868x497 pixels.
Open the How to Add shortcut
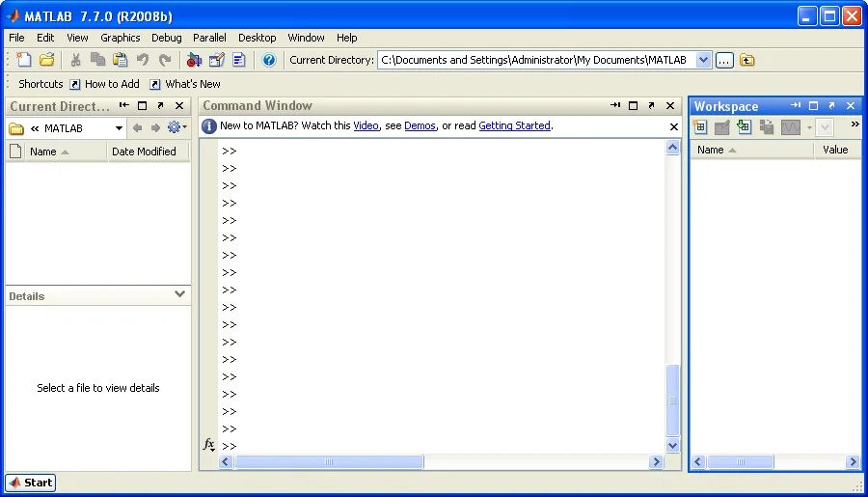coord(104,84)
